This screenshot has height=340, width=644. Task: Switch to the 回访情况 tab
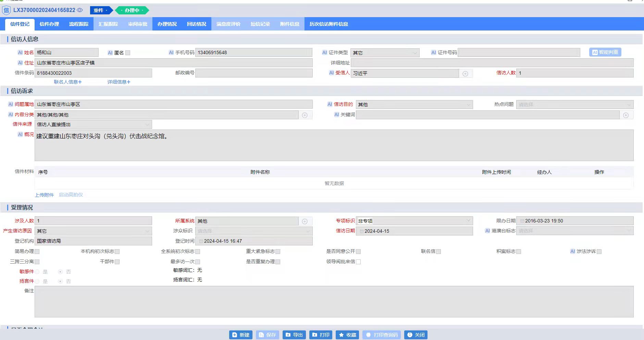pyautogui.click(x=197, y=24)
